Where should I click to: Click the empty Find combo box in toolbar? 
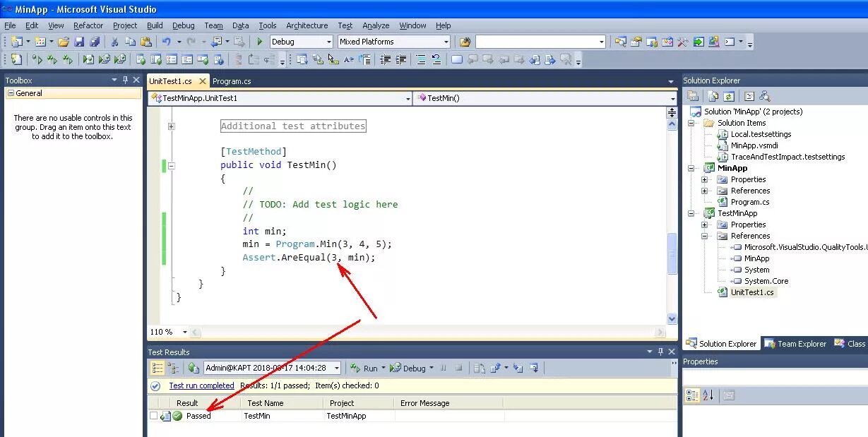pyautogui.click(x=540, y=42)
